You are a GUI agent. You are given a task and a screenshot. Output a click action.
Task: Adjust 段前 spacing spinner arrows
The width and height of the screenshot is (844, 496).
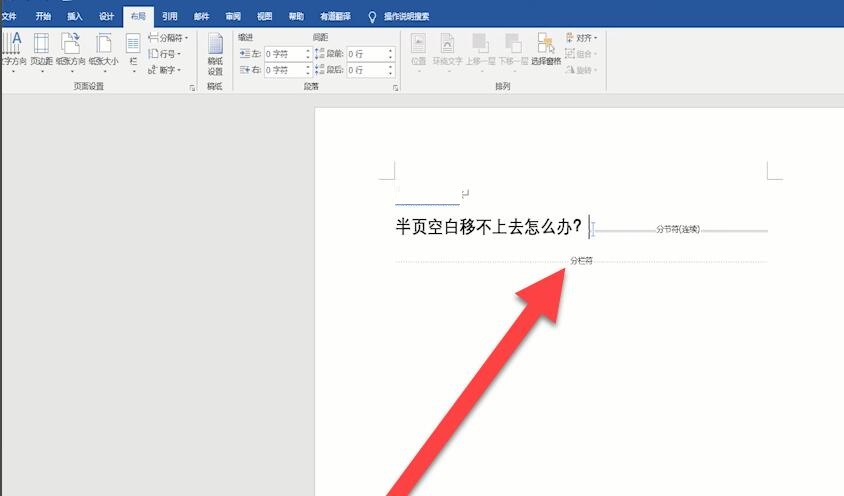pos(391,54)
